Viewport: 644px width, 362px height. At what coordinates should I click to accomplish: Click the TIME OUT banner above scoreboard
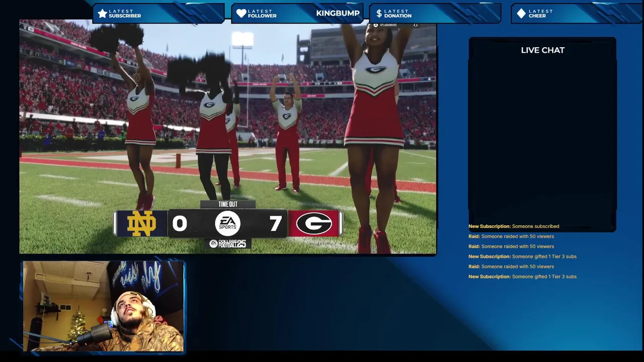pyautogui.click(x=228, y=204)
